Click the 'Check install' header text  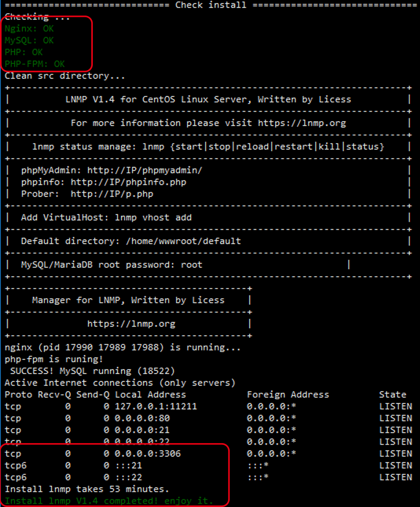tap(210, 5)
